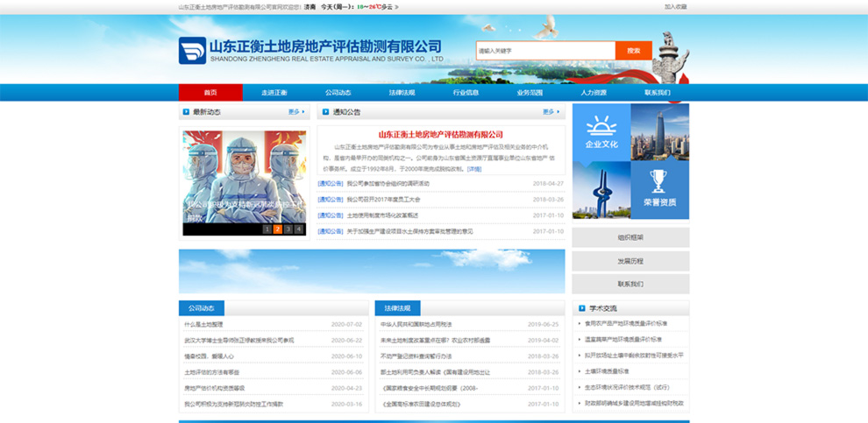Click the 企业文化 sun icon tile
Image resolution: width=868 pixels, height=423 pixels.
[x=601, y=132]
